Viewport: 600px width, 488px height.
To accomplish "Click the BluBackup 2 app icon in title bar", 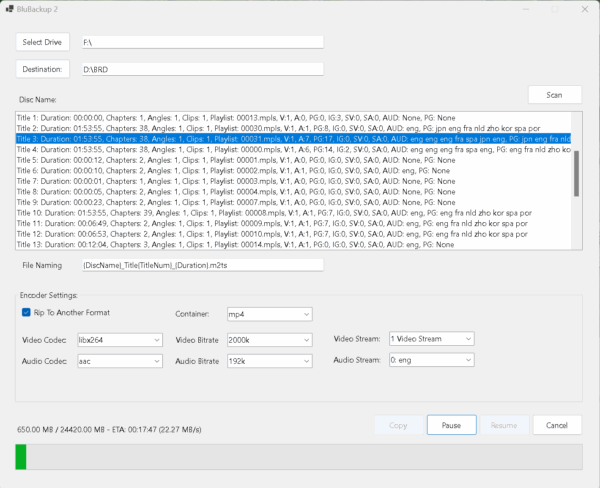I will coord(10,9).
